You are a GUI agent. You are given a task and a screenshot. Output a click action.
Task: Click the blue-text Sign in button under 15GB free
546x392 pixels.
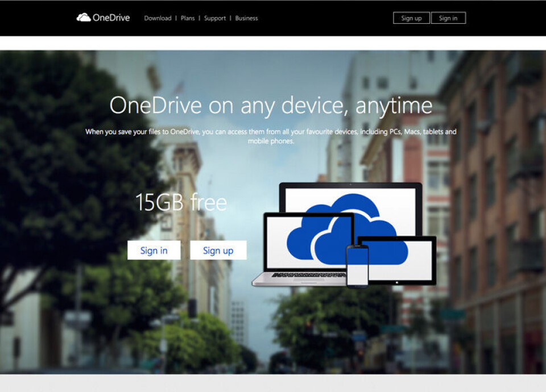click(x=154, y=250)
